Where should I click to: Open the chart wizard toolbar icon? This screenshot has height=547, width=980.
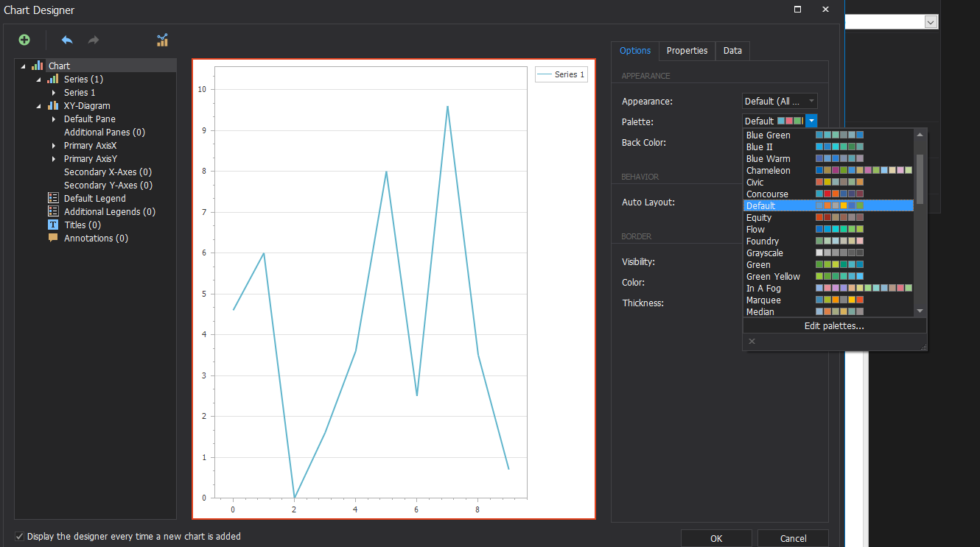tap(163, 40)
